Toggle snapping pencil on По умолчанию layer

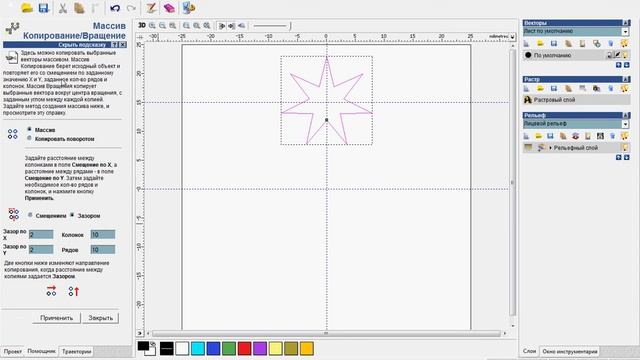[617, 55]
